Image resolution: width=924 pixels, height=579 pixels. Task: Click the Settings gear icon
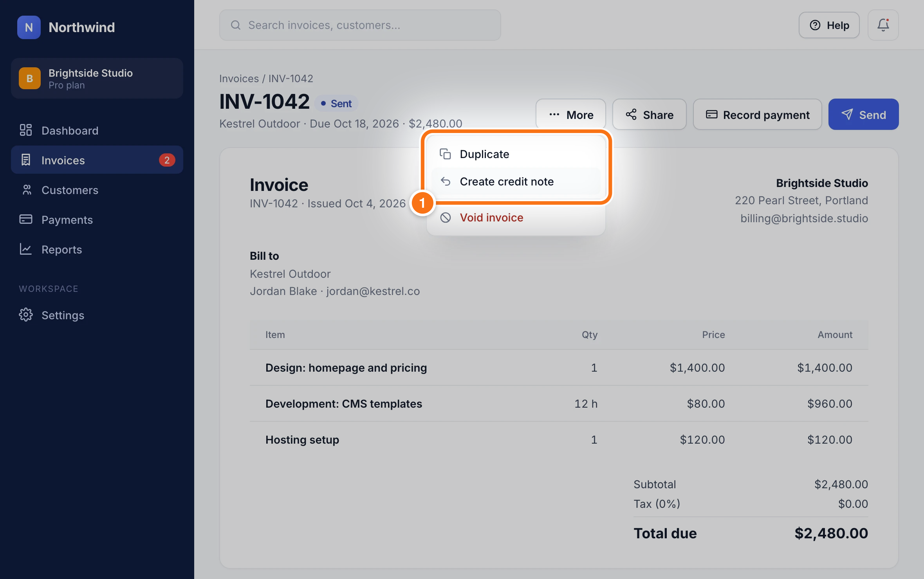tap(26, 315)
